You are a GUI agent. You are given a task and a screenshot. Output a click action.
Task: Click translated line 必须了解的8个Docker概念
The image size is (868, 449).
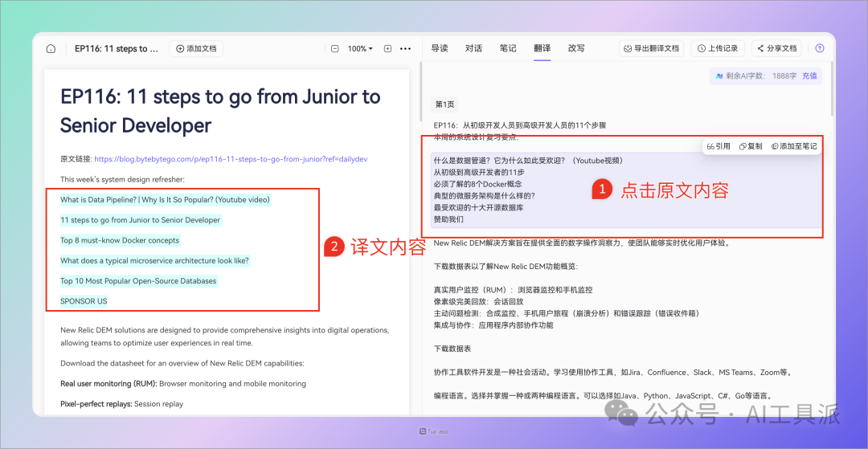pos(477,184)
